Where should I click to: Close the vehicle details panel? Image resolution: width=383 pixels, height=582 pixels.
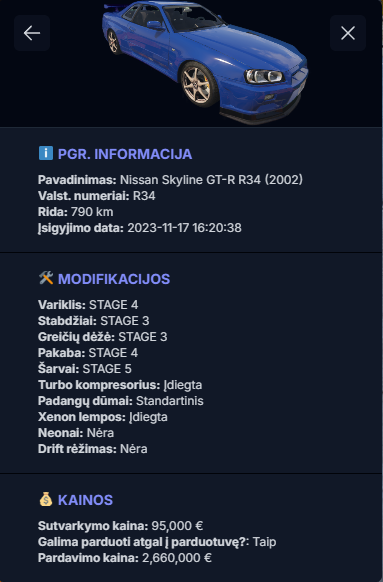[348, 33]
